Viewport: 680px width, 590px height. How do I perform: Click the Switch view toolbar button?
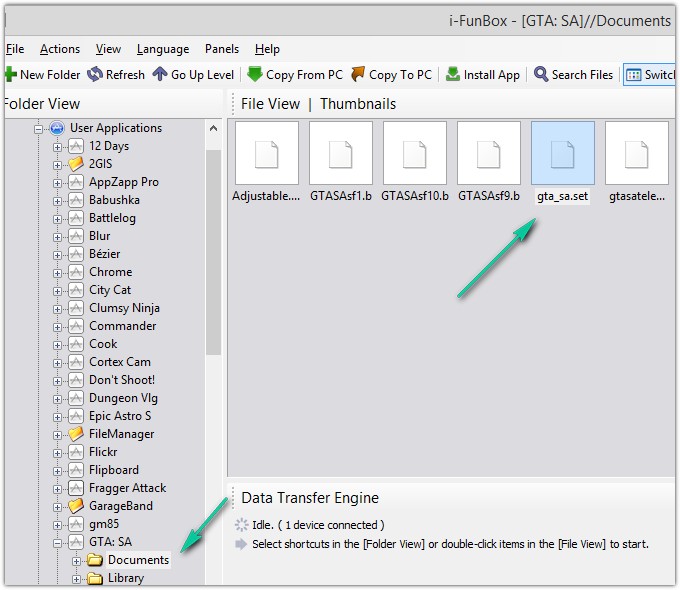click(649, 75)
